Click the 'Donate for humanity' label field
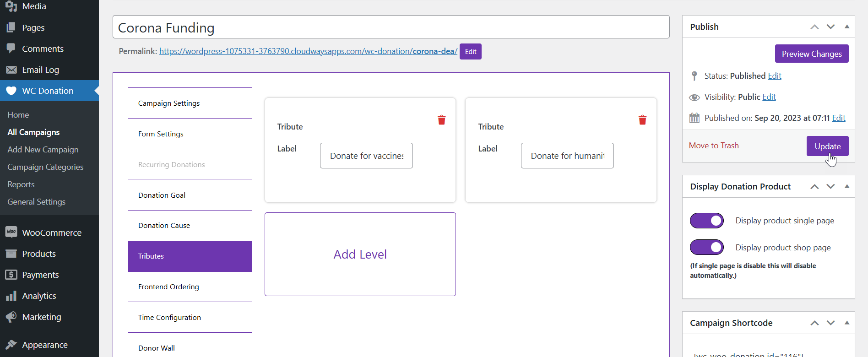The width and height of the screenshot is (868, 357). 567,156
